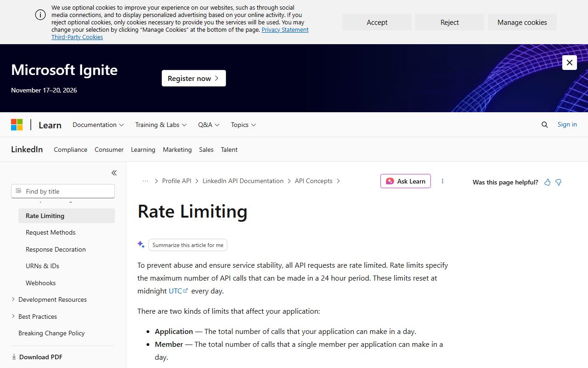
Task: Open the Learning tab
Action: pos(143,149)
